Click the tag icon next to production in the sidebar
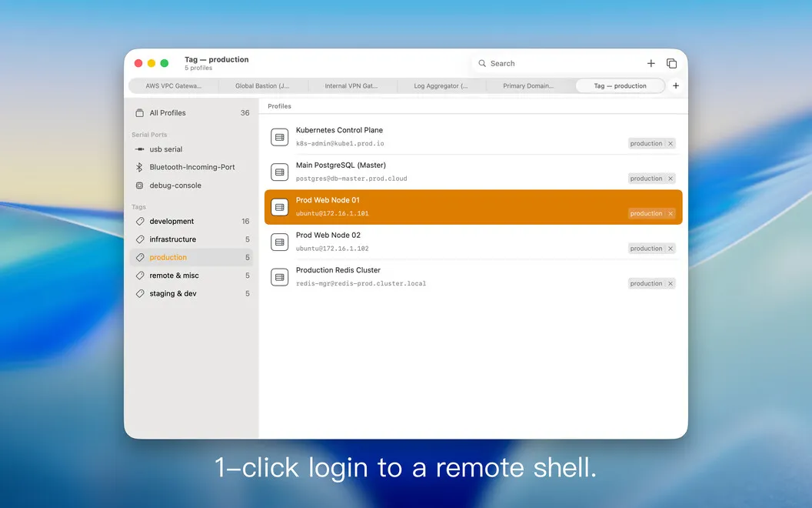Screen dimensions: 812x508 (140, 257)
